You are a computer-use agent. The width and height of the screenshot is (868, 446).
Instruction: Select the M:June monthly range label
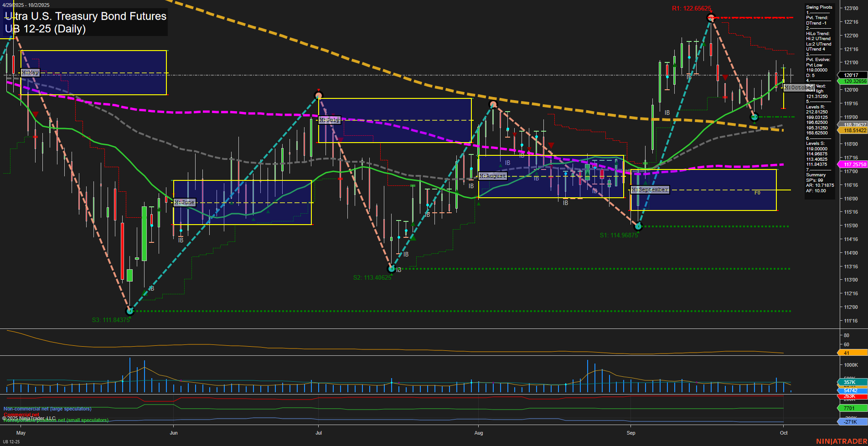pyautogui.click(x=185, y=202)
